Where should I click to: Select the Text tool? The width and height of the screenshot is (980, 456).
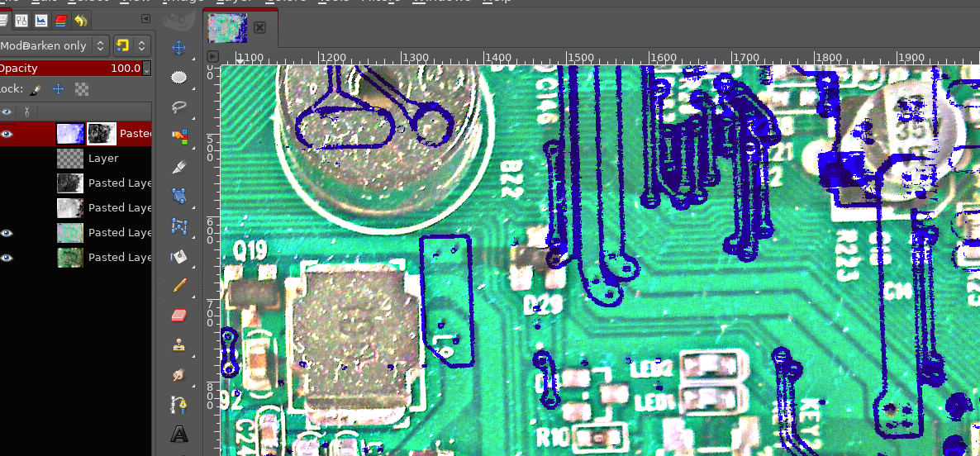[x=179, y=435]
